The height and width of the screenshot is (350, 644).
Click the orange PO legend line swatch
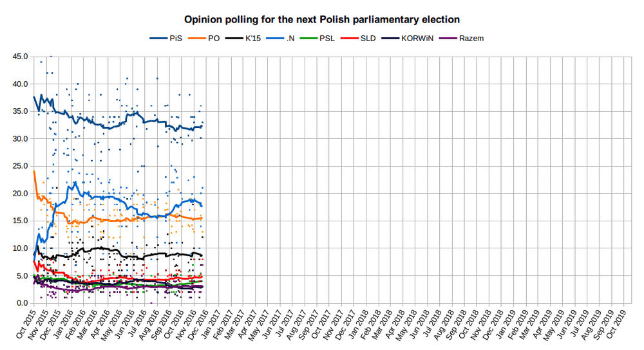(198, 39)
